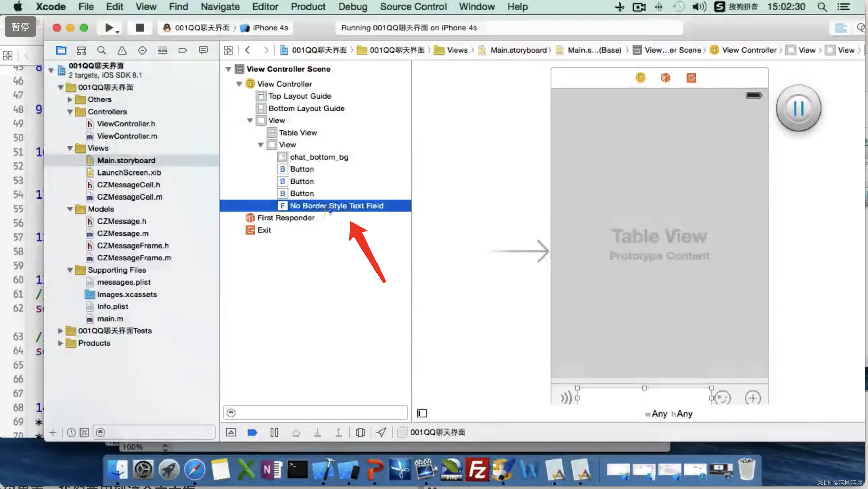Show the Breakpoint navigator
The width and height of the screenshot is (868, 489).
tap(183, 50)
